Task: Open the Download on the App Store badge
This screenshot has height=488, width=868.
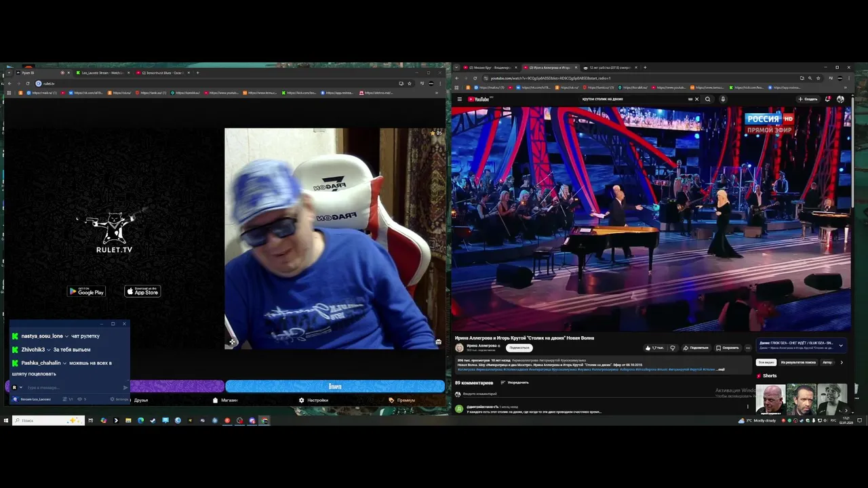Action: coord(142,291)
